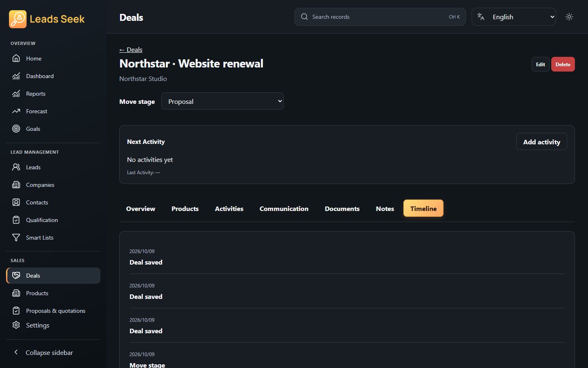Open Proposals & quotations page
This screenshot has width=588, height=368.
click(53, 311)
